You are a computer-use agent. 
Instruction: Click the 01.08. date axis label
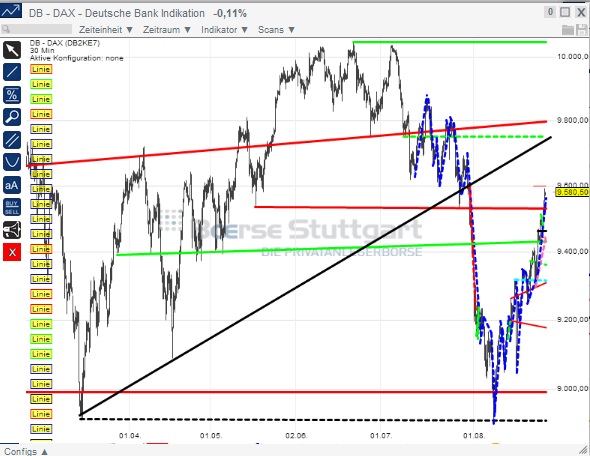click(474, 436)
